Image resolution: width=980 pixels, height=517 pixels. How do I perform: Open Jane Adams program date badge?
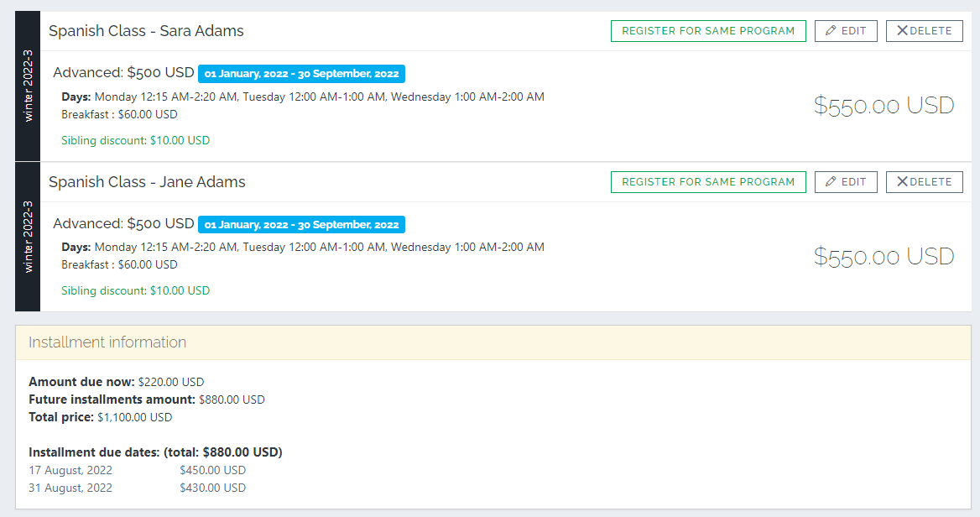(x=301, y=224)
